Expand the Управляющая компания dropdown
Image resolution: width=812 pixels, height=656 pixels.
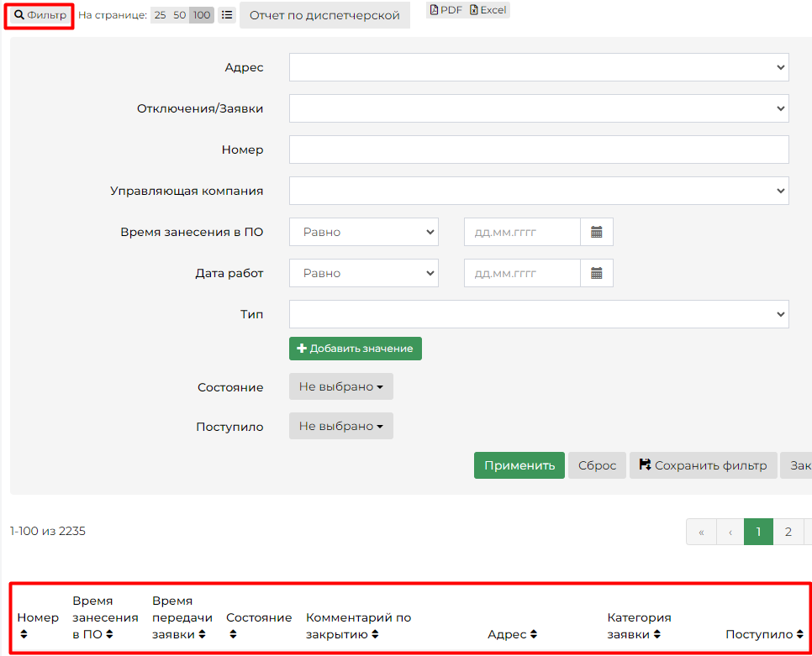click(x=538, y=191)
